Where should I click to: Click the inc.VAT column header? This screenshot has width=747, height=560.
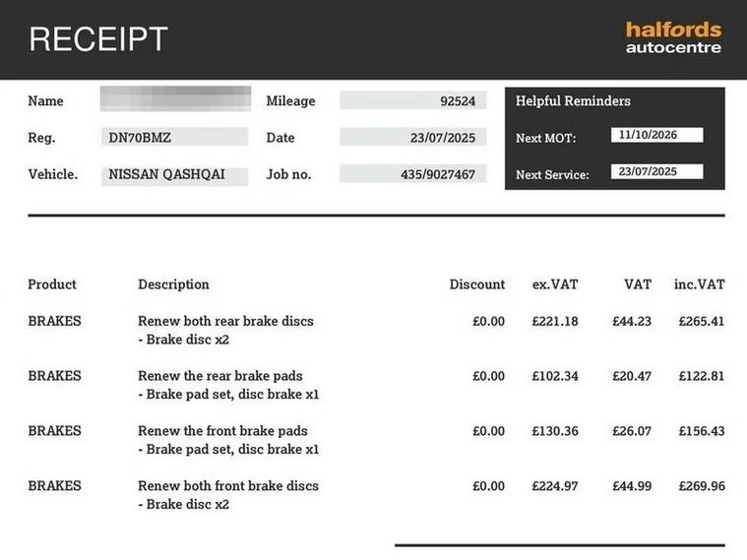[699, 284]
